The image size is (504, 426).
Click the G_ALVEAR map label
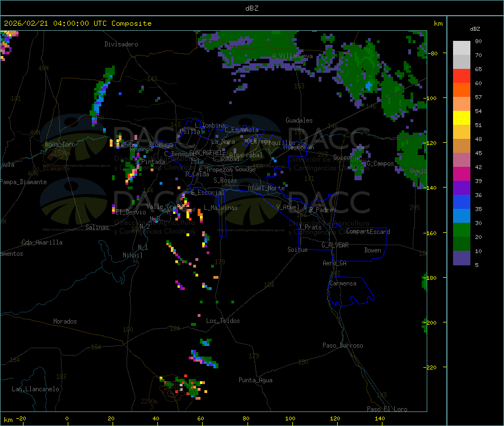point(335,245)
